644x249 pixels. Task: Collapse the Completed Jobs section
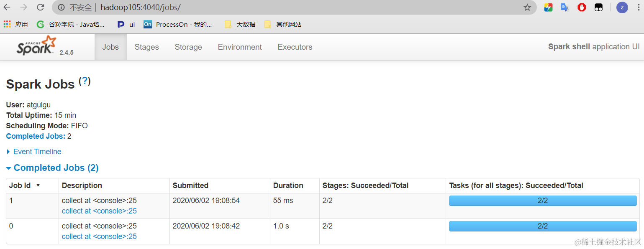[56, 168]
